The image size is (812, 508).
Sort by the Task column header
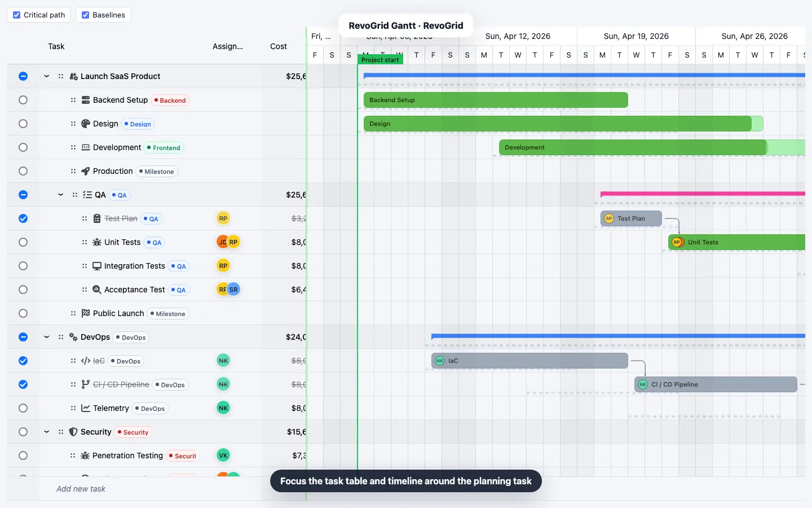tap(56, 46)
